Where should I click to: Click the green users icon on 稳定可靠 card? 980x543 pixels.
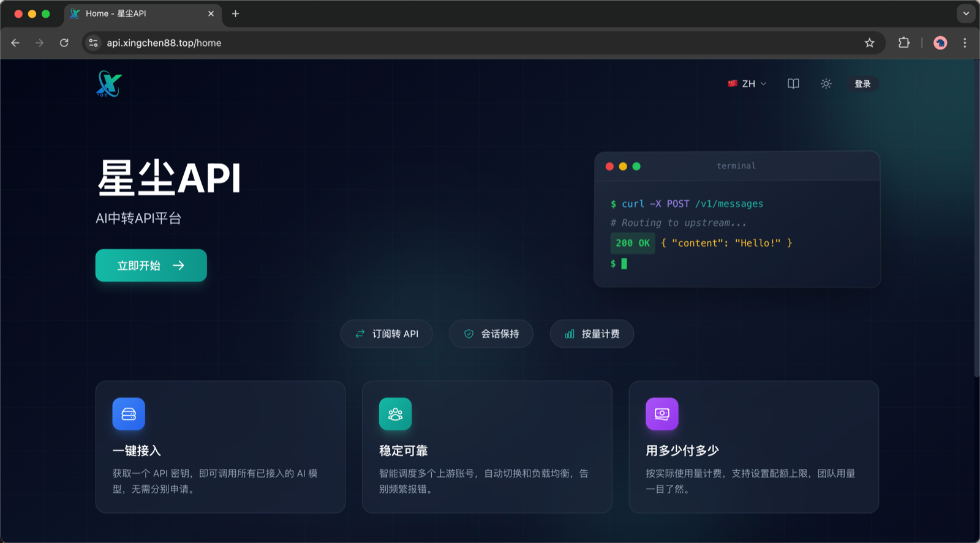click(x=395, y=414)
